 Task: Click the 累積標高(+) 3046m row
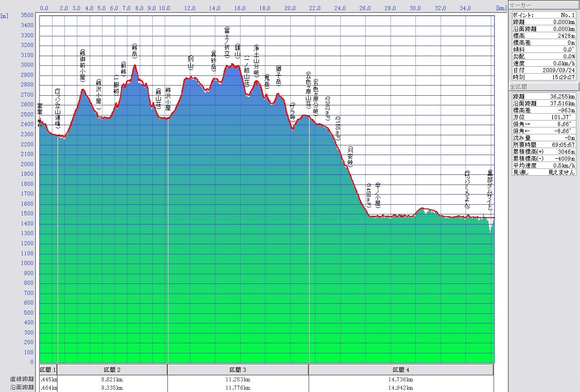pos(544,151)
